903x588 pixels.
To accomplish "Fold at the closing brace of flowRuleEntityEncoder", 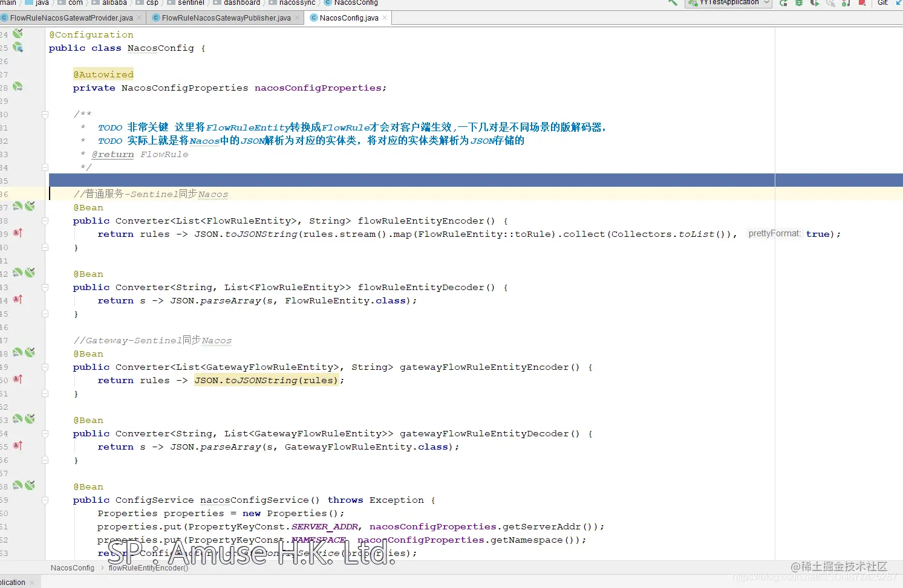I will (x=45, y=247).
